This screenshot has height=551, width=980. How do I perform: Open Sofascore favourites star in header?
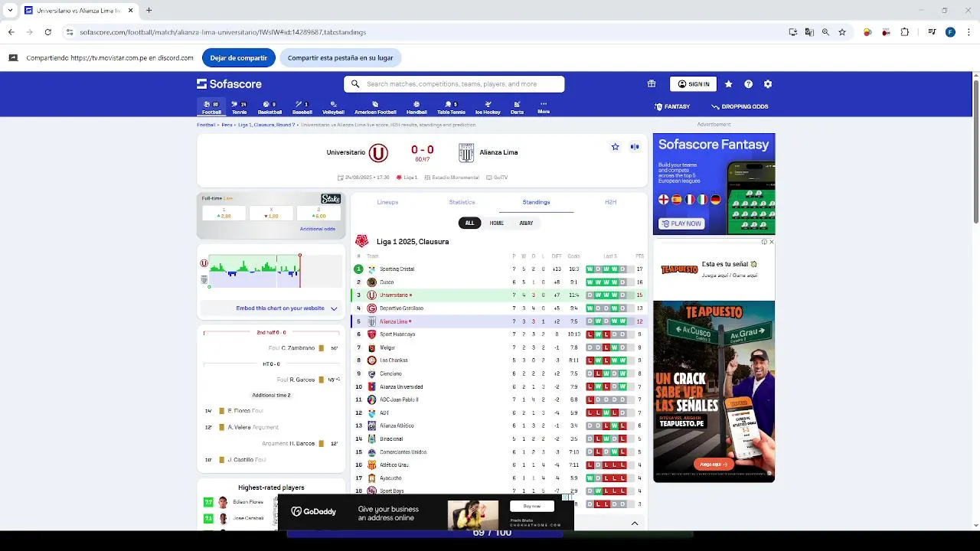click(x=728, y=84)
